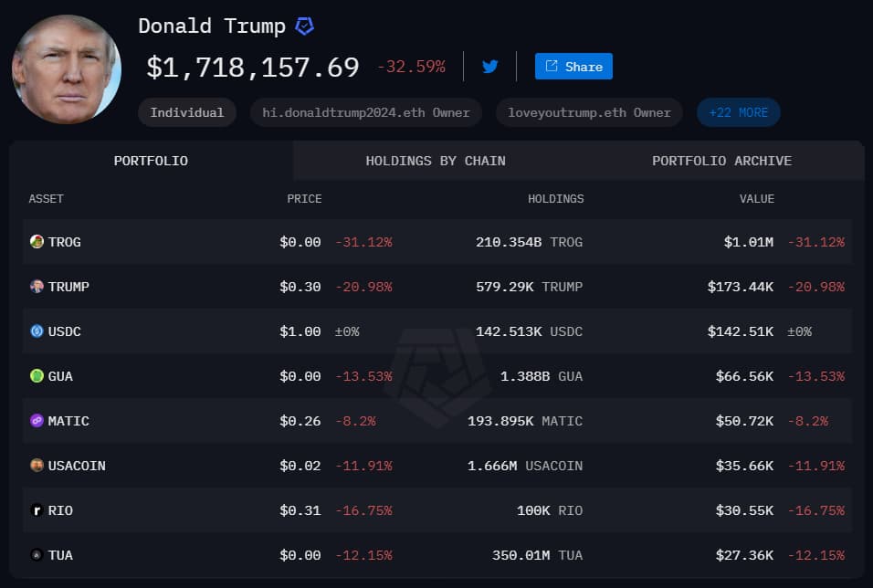Image resolution: width=873 pixels, height=588 pixels.
Task: Open the PORTFOLIO ARCHIVE tab
Action: tap(721, 161)
